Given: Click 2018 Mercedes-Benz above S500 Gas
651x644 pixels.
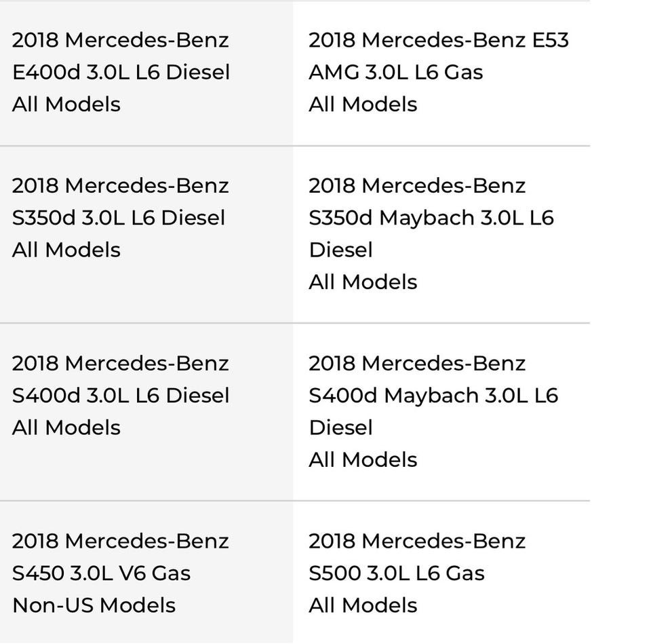Looking at the screenshot, I should tap(417, 542).
